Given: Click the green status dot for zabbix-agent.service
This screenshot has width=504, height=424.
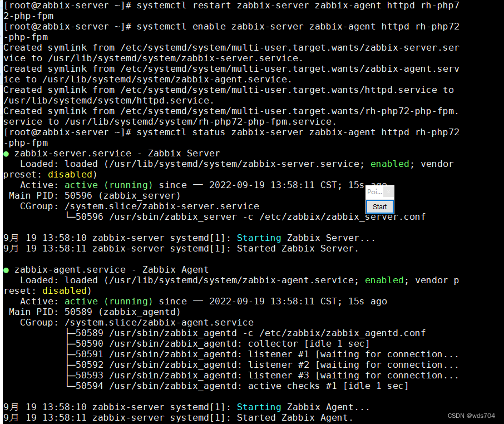Looking at the screenshot, I should 6,270.
